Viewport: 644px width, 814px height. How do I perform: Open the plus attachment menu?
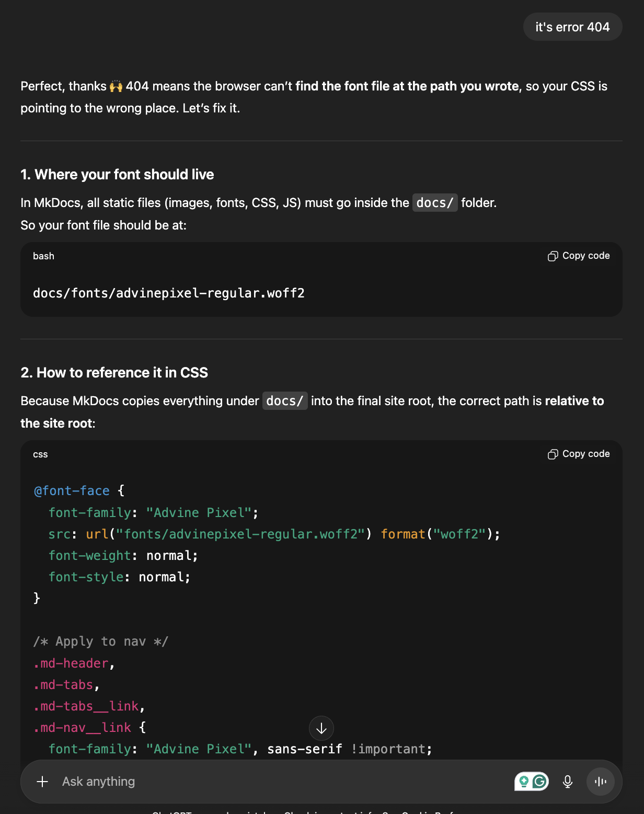[43, 782]
